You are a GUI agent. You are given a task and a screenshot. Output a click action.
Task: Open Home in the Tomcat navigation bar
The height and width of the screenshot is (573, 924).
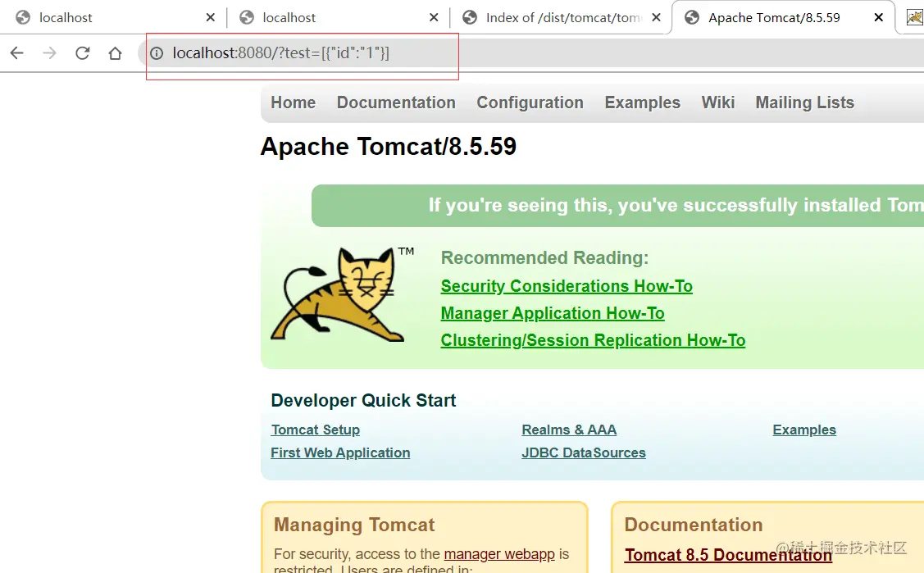tap(293, 102)
